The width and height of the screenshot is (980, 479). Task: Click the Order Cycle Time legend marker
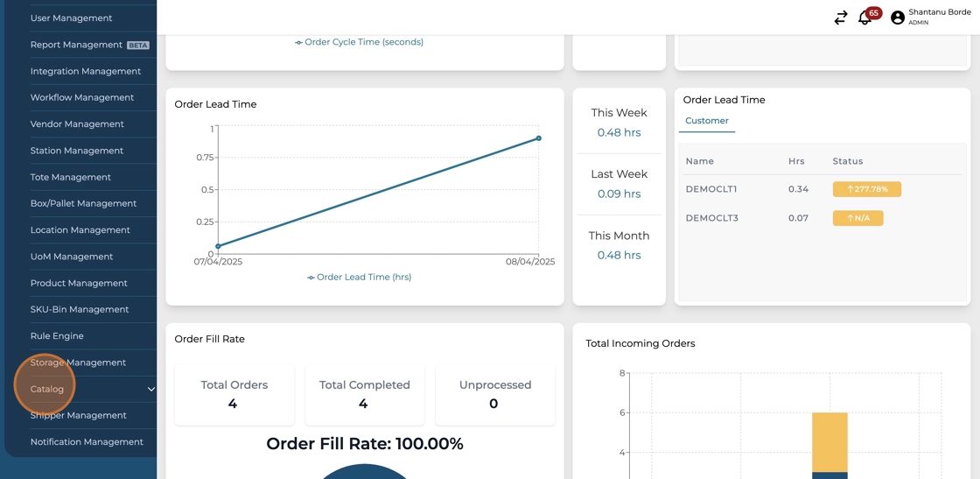tap(299, 43)
